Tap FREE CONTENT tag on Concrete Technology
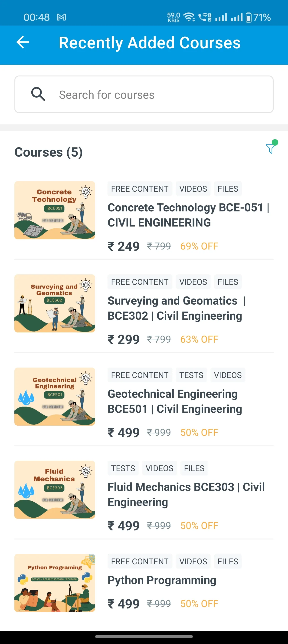This screenshot has height=644, width=288. (140, 189)
